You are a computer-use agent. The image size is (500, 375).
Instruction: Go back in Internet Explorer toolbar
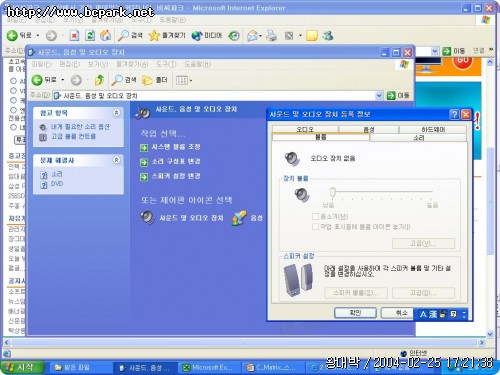tap(19, 35)
